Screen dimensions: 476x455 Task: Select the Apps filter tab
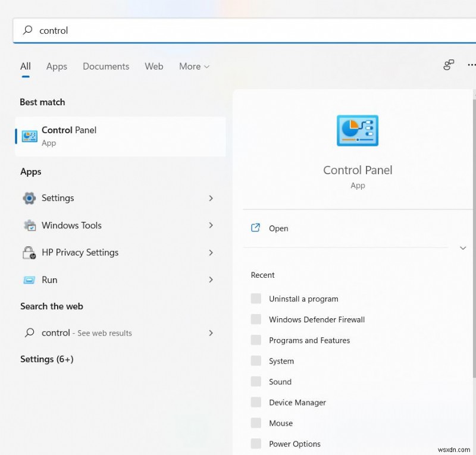pyautogui.click(x=57, y=67)
